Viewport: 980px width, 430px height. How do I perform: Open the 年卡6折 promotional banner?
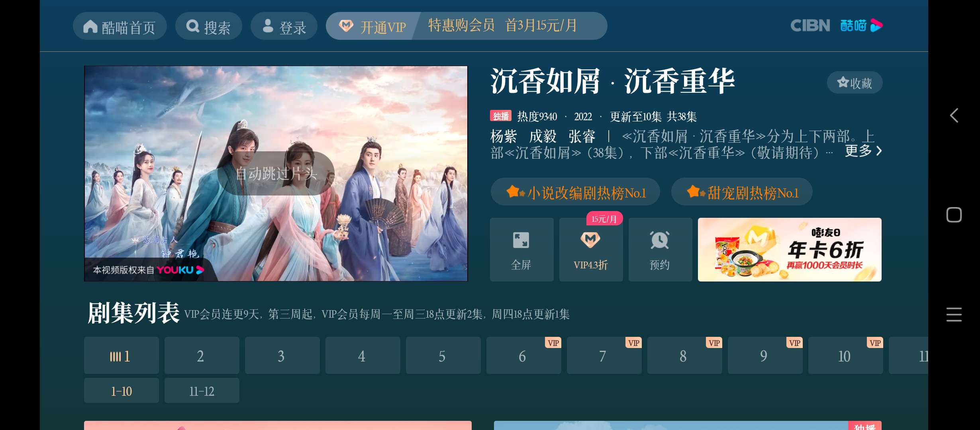pos(790,249)
